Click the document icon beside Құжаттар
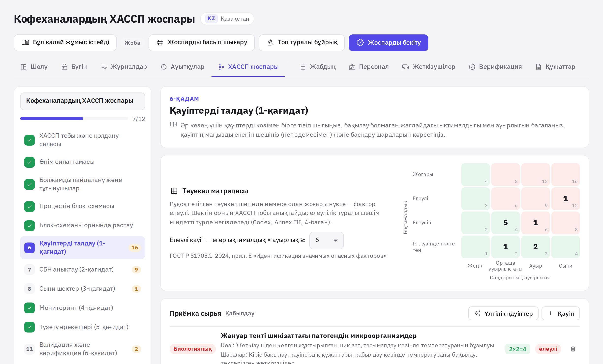 (539, 67)
